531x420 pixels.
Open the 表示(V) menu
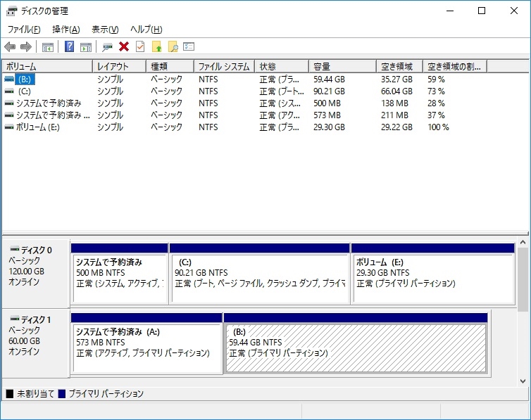click(105, 30)
